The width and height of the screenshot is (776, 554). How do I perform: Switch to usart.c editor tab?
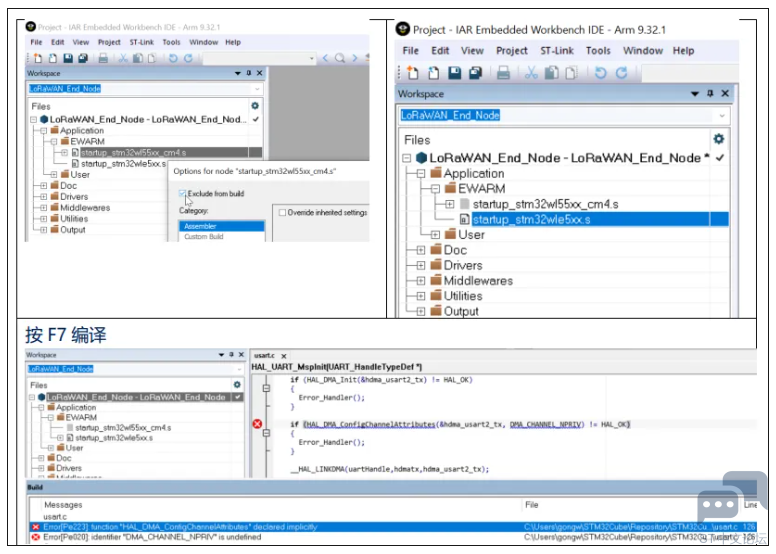click(x=264, y=355)
